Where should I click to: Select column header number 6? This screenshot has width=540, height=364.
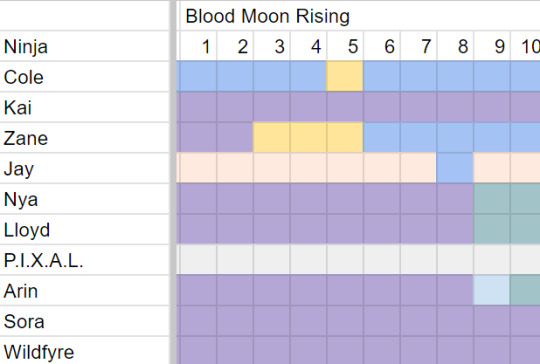(x=382, y=46)
